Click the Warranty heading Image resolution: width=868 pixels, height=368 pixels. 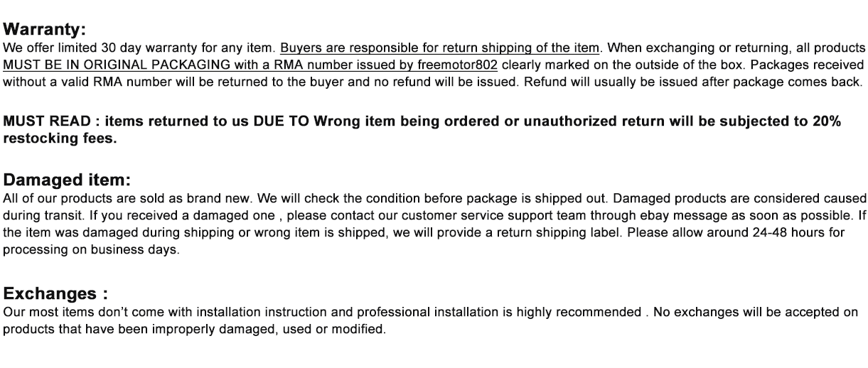pyautogui.click(x=44, y=30)
